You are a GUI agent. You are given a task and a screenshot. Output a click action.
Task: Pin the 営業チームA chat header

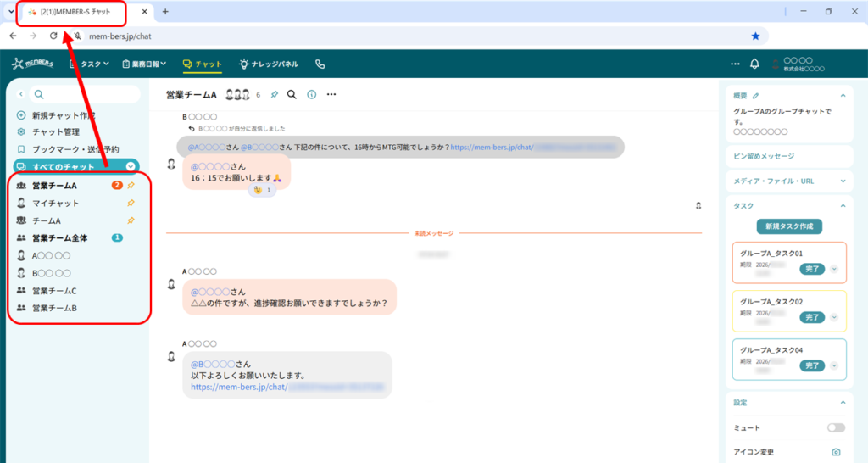(274, 95)
